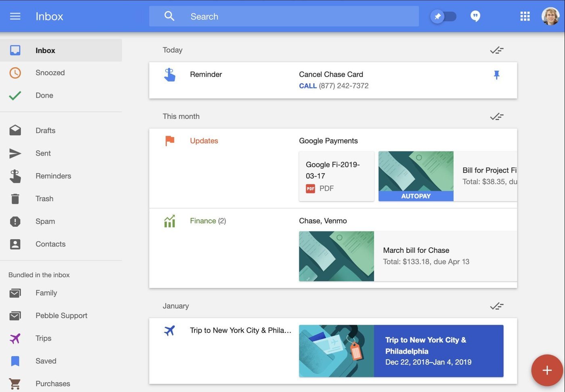Mark all January items done
The width and height of the screenshot is (565, 392).
[496, 306]
